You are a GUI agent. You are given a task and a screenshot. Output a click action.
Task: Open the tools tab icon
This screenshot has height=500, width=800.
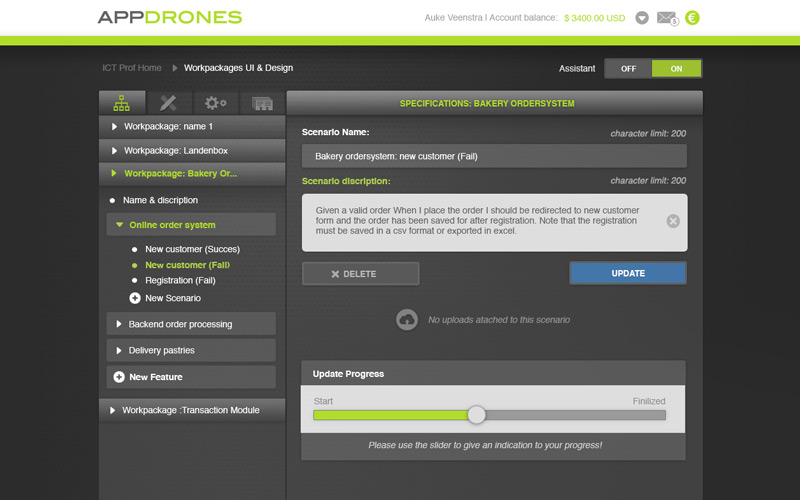pyautogui.click(x=168, y=103)
